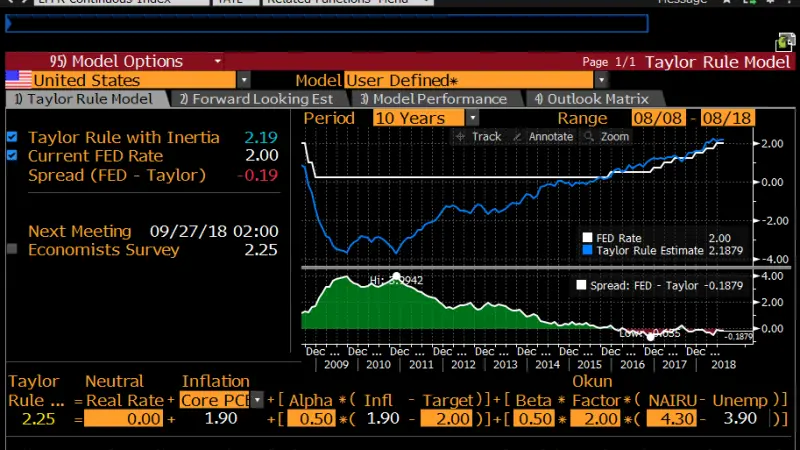The image size is (800, 450).
Task: Toggle Current FED Rate checkbox
Action: [x=12, y=156]
